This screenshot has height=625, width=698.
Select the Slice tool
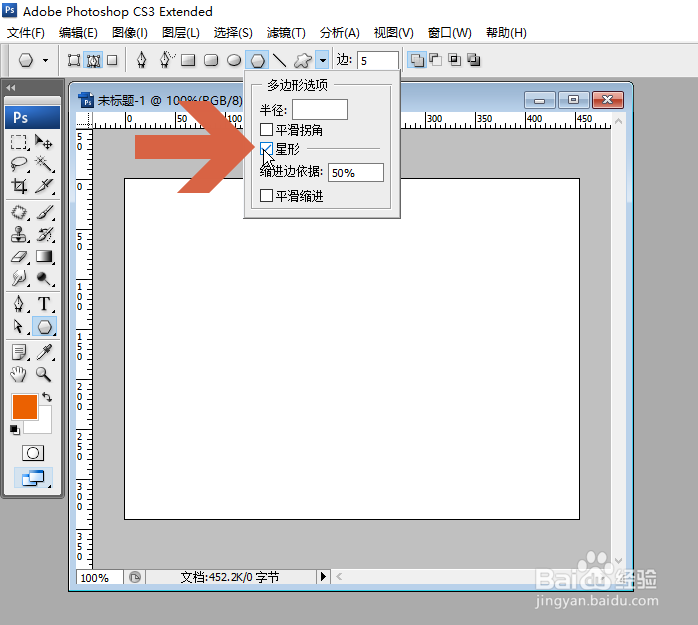pyautogui.click(x=44, y=186)
